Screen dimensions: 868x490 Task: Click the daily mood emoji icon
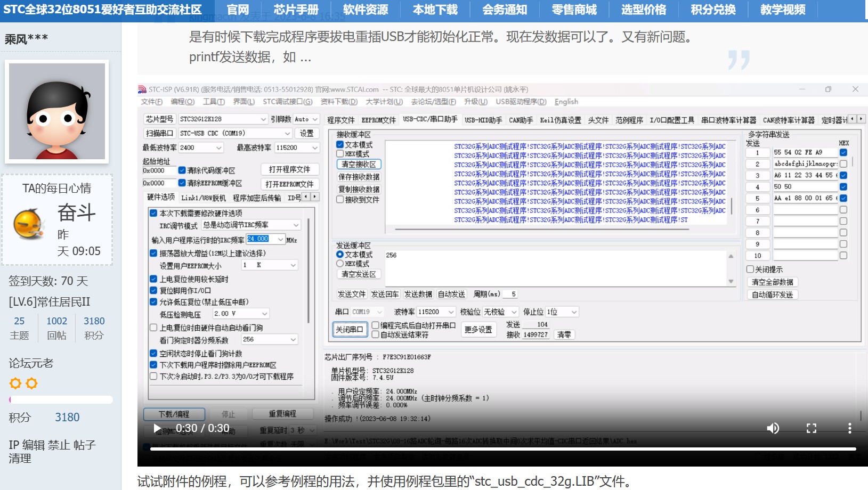click(x=29, y=224)
